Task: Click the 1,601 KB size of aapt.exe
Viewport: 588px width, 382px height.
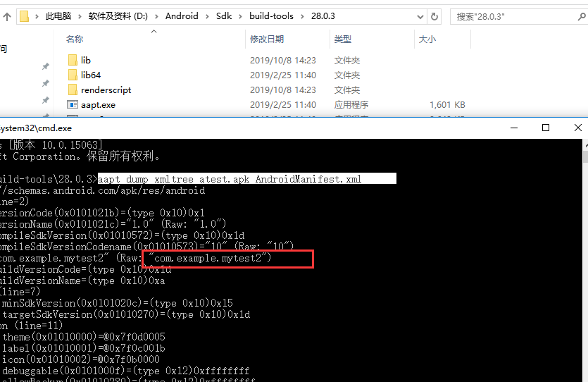Action: (x=447, y=105)
